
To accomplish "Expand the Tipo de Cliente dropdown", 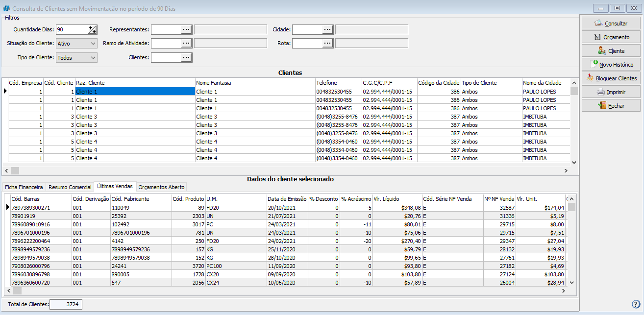I will (x=93, y=58).
